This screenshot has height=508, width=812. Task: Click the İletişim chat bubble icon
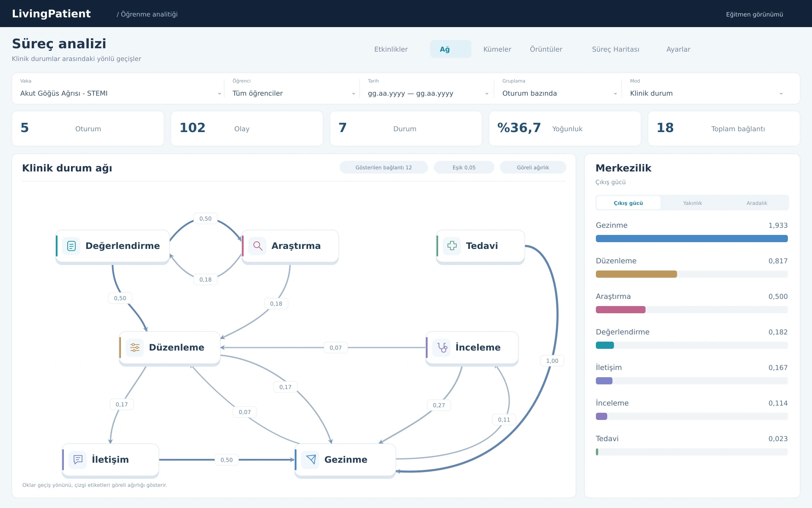click(x=78, y=460)
